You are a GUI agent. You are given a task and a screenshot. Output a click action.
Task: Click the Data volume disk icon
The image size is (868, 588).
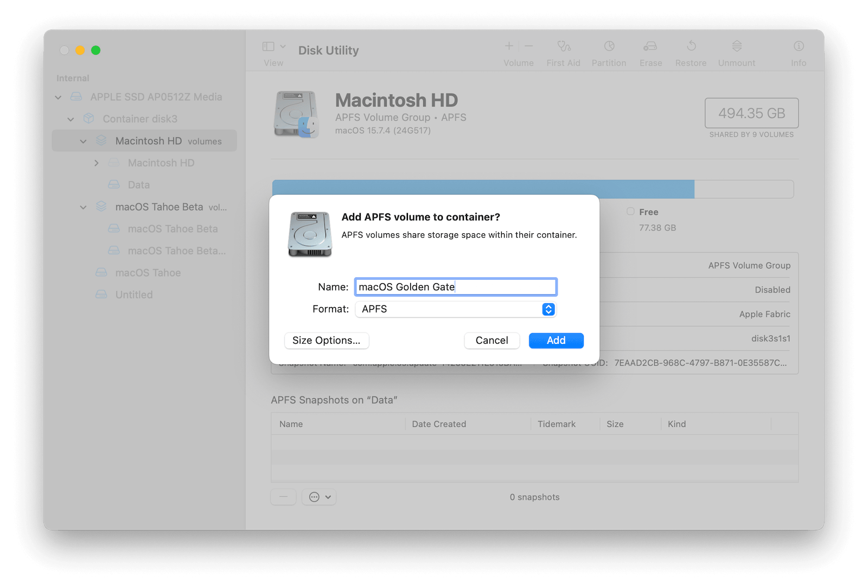point(114,184)
